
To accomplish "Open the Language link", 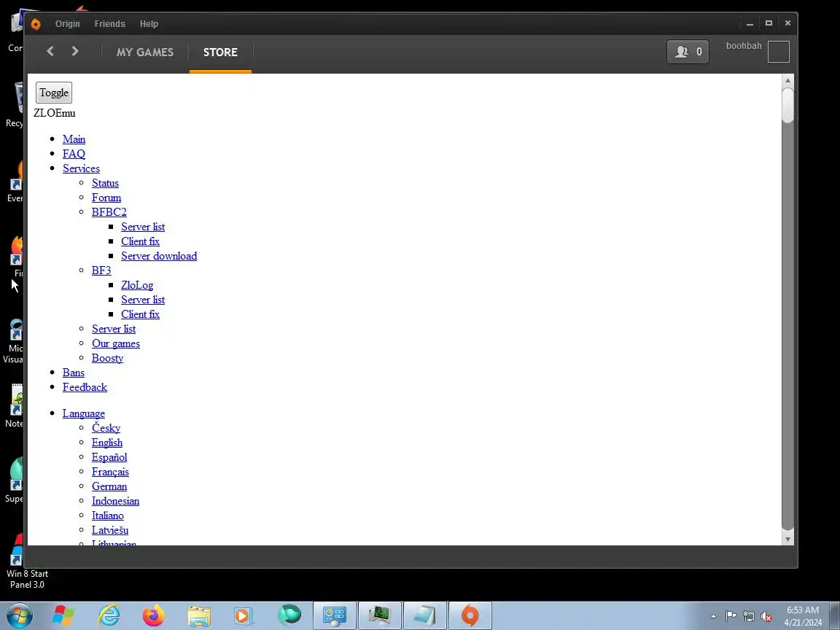I will coord(84,413).
